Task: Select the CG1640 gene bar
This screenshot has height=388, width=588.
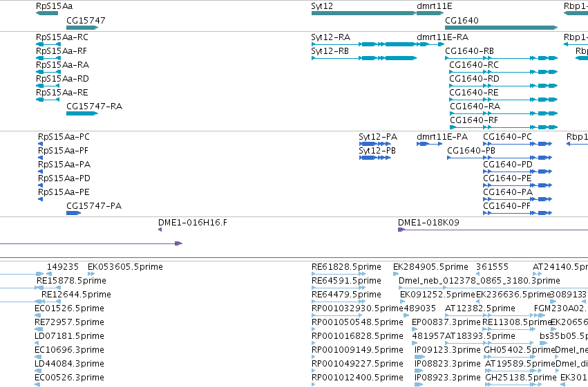Action: click(x=502, y=28)
